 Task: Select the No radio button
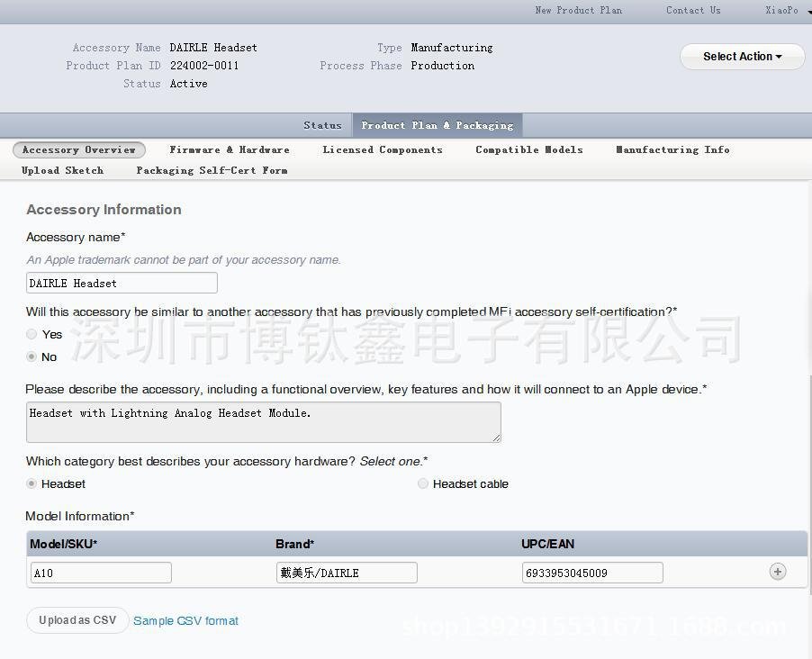32,357
